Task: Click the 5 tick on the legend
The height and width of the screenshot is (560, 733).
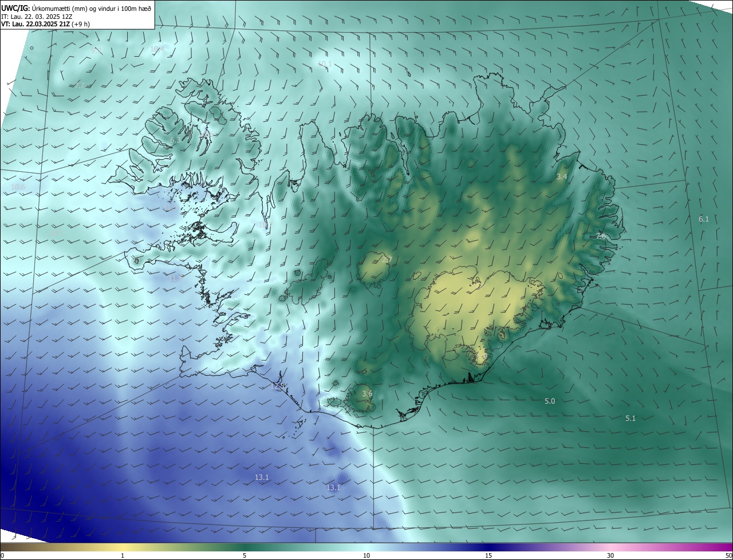Action: (x=245, y=555)
